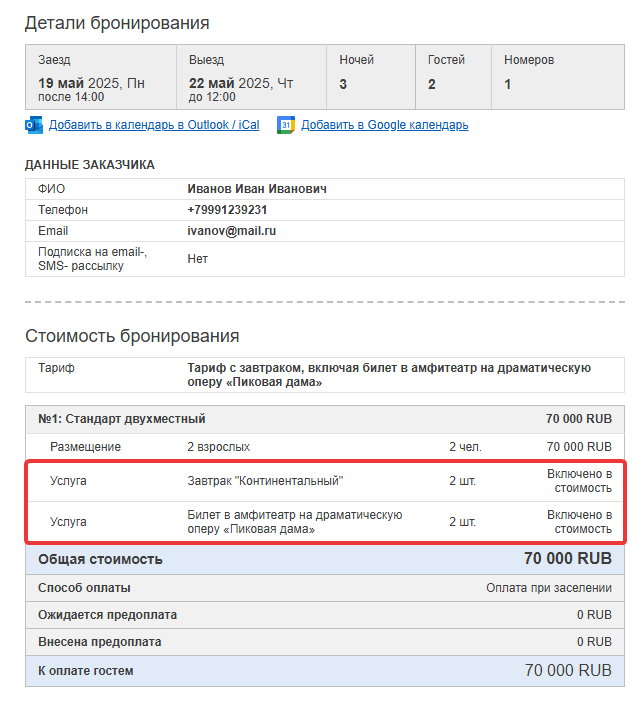Click the '№1: Стандарт двухместный' room header
The image size is (644, 706).
(325, 419)
